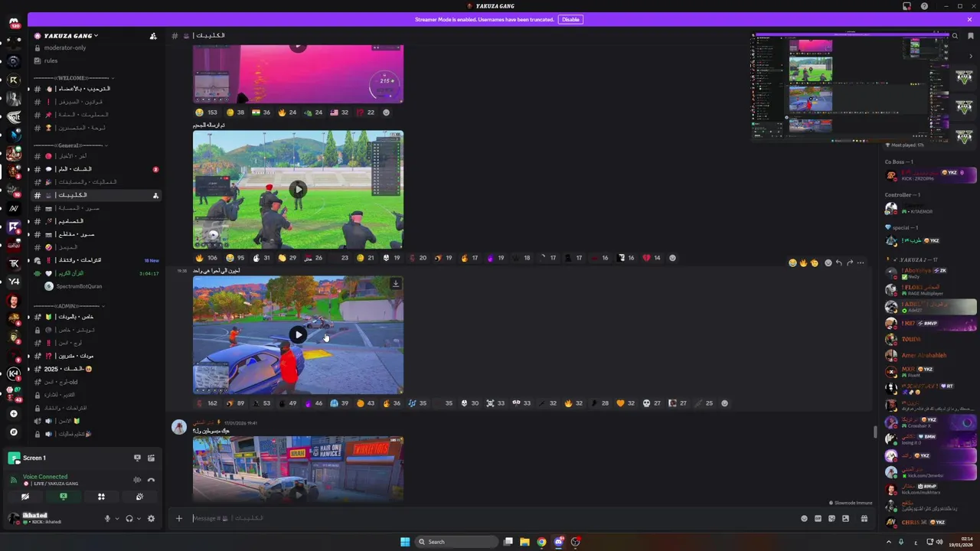Click the Windows Start button
The height and width of the screenshot is (551, 980).
[x=405, y=542]
